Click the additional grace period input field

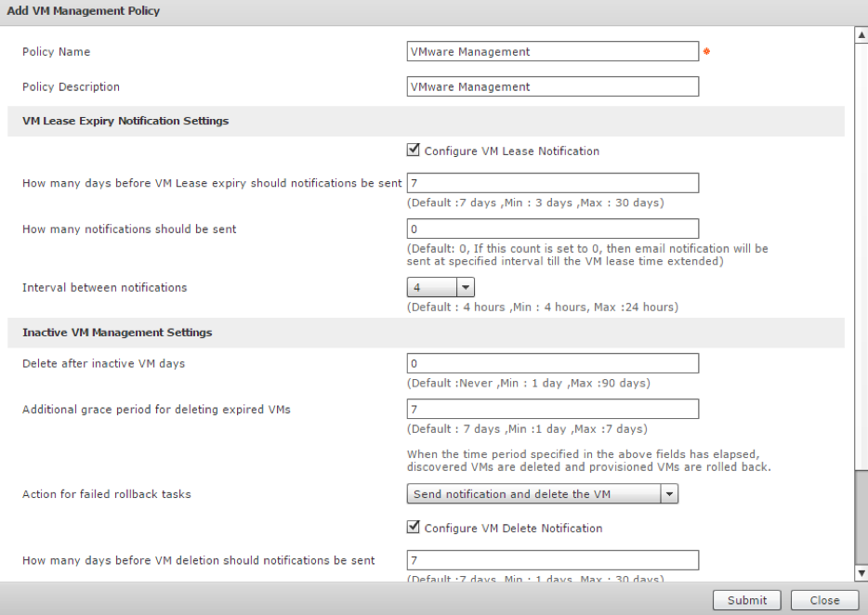click(x=553, y=409)
